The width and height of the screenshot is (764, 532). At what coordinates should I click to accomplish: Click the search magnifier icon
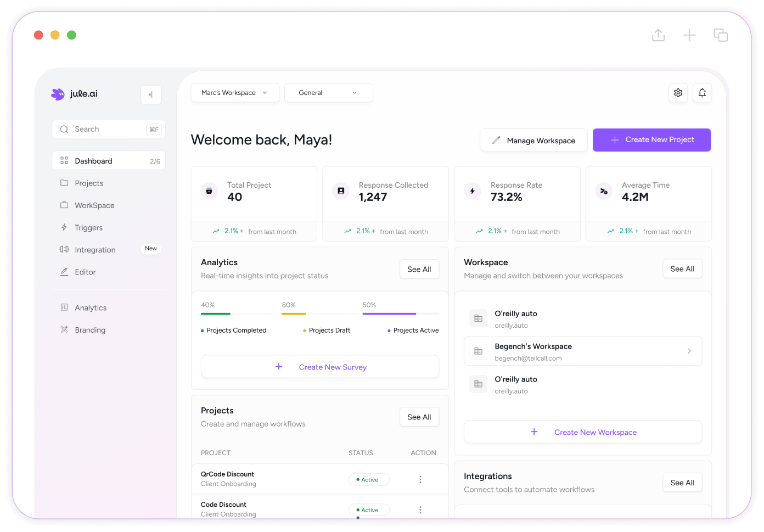[x=64, y=130]
